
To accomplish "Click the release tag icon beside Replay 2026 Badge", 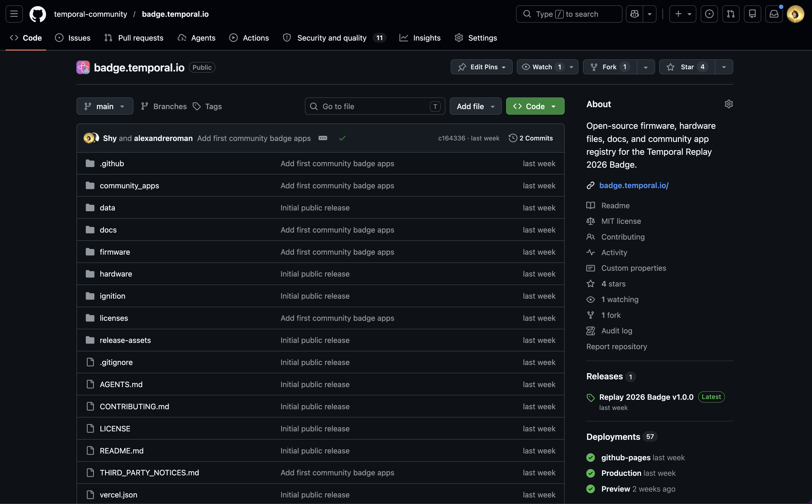I will (590, 397).
